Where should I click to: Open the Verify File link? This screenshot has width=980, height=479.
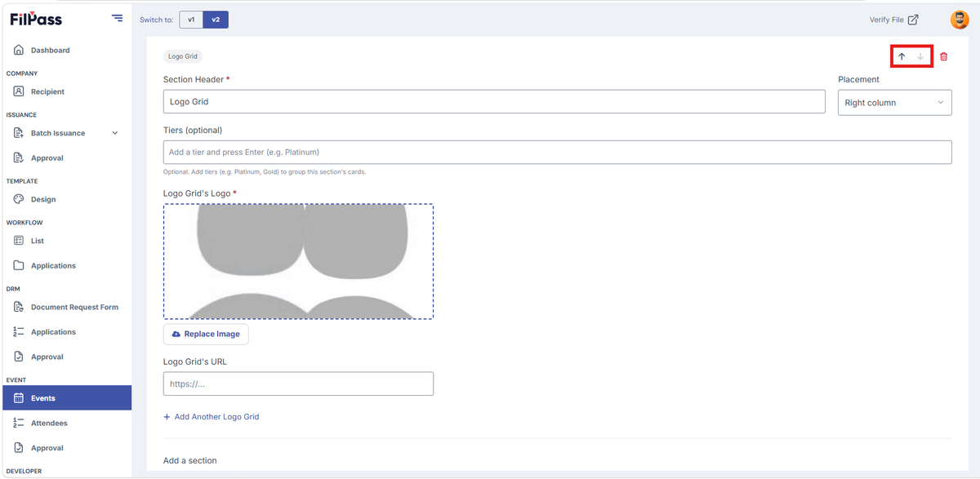click(x=893, y=20)
